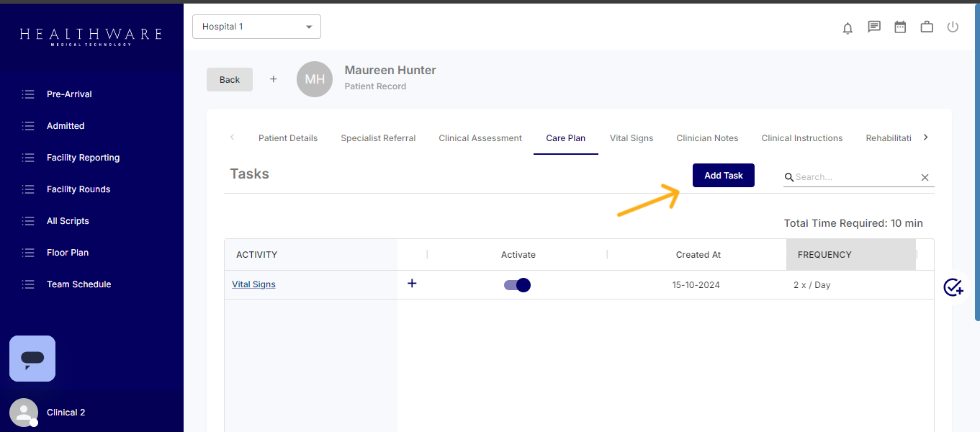The width and height of the screenshot is (980, 432).
Task: Toggle the Vital Signs Activate switch
Action: click(x=517, y=285)
